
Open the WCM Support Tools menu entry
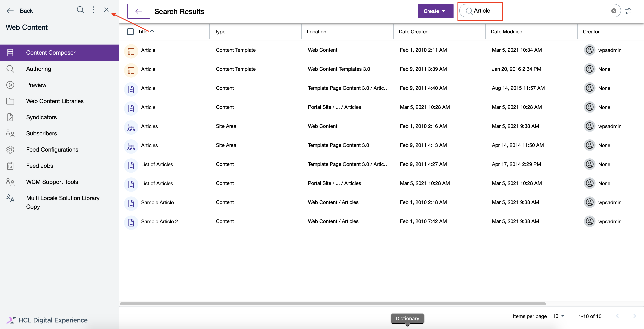coord(52,182)
